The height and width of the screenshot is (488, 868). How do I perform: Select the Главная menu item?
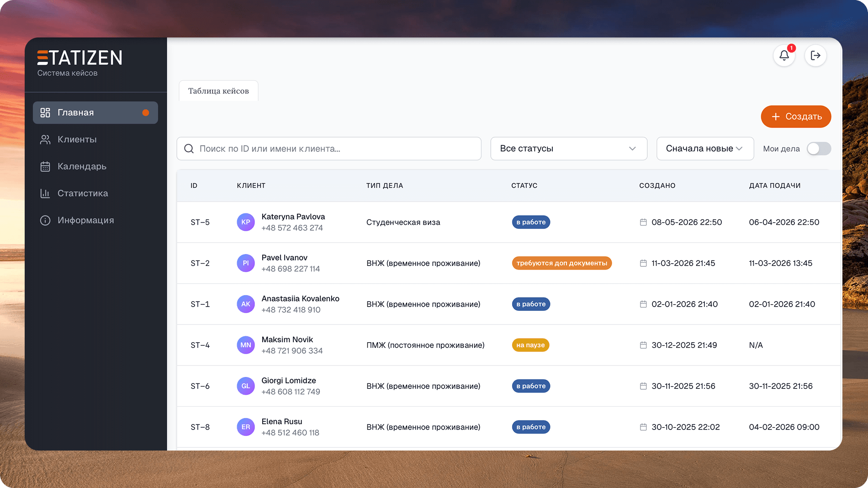[x=82, y=112]
